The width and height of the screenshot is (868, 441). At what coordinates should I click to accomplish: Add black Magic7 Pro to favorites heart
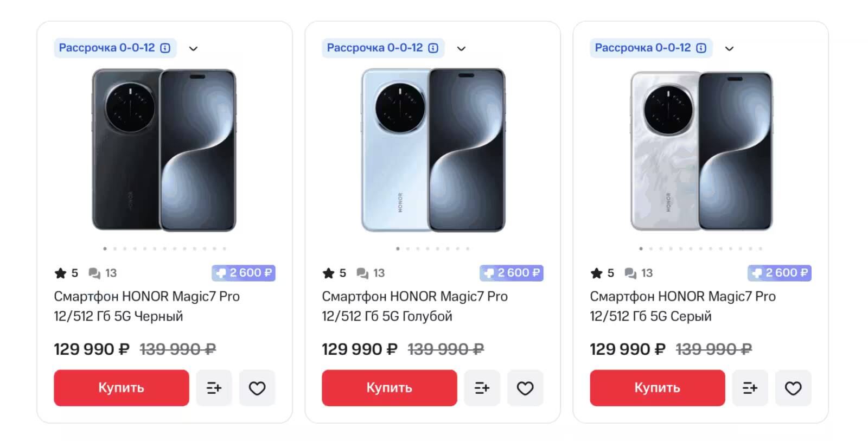(257, 388)
